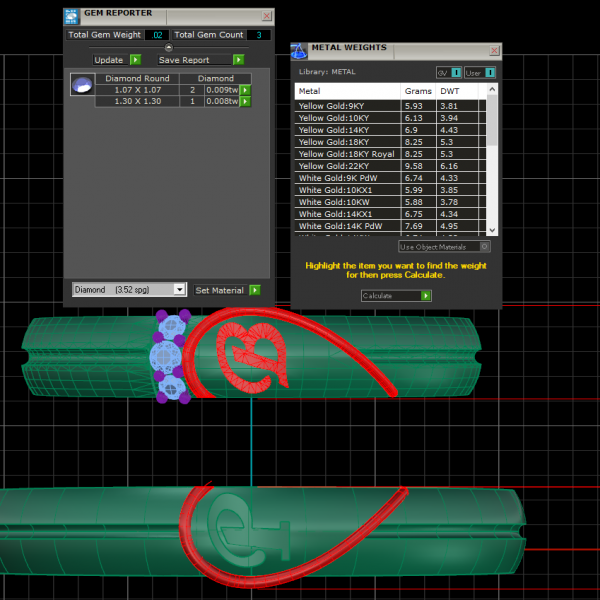Click the green arrow on the 1.30 X 1.30 row
The width and height of the screenshot is (600, 600).
pos(245,101)
